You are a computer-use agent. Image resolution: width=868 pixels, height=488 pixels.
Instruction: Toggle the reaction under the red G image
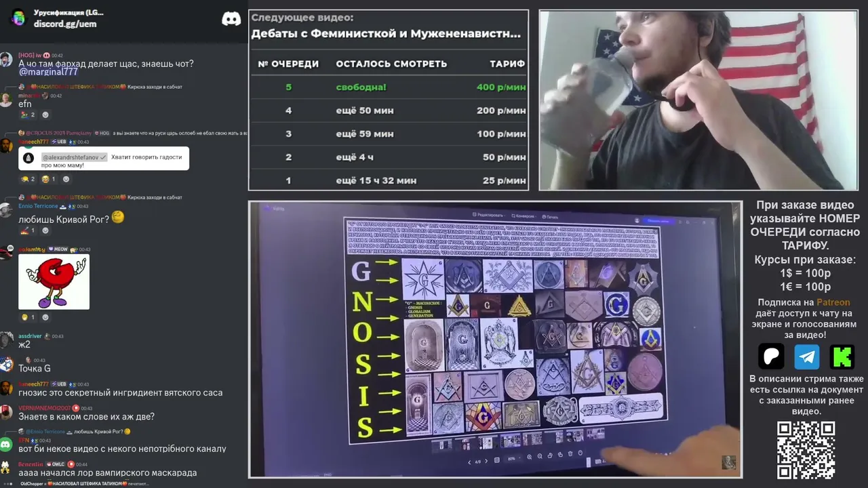[x=28, y=317]
